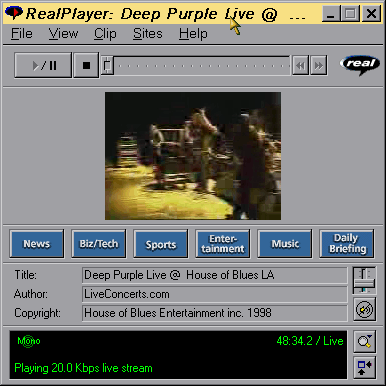The height and width of the screenshot is (386, 386).
Task: Click the Mono audio indicator
Action: tap(29, 341)
